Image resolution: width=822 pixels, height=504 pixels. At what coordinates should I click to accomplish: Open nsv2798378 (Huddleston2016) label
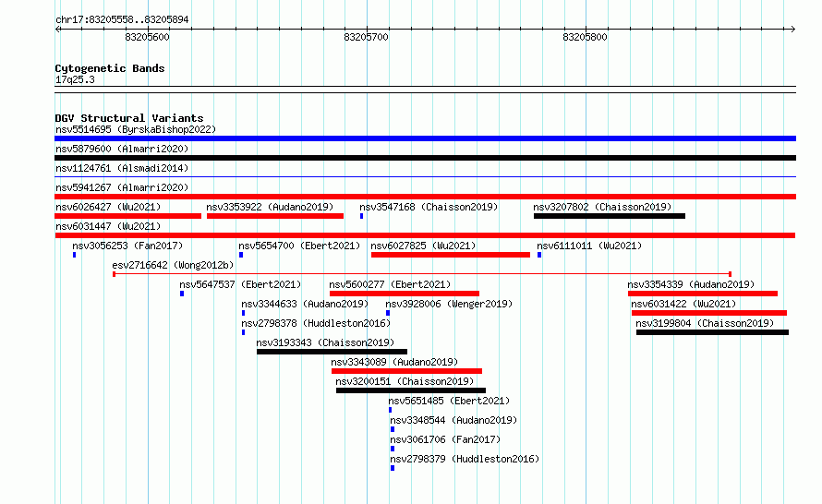pyautogui.click(x=316, y=323)
